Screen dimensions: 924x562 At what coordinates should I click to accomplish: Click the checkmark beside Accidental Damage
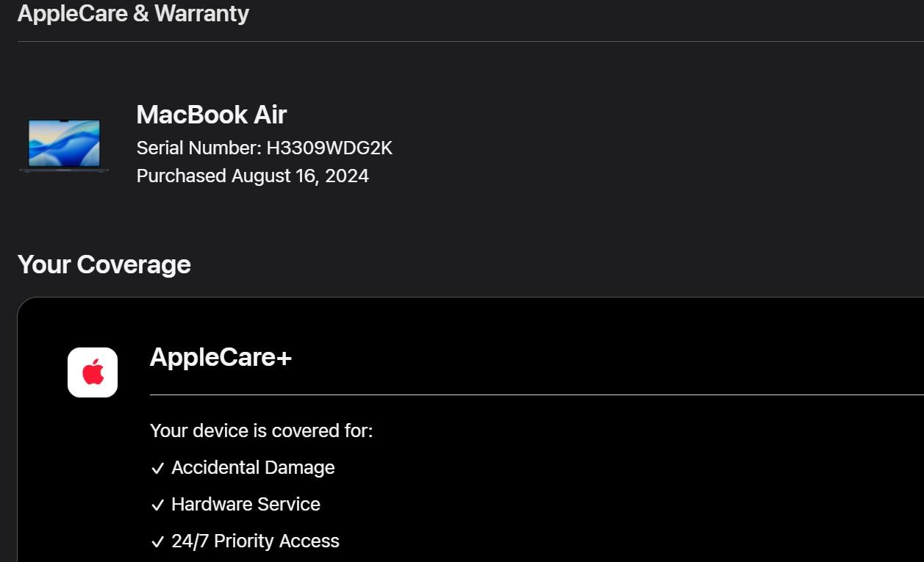pyautogui.click(x=157, y=469)
